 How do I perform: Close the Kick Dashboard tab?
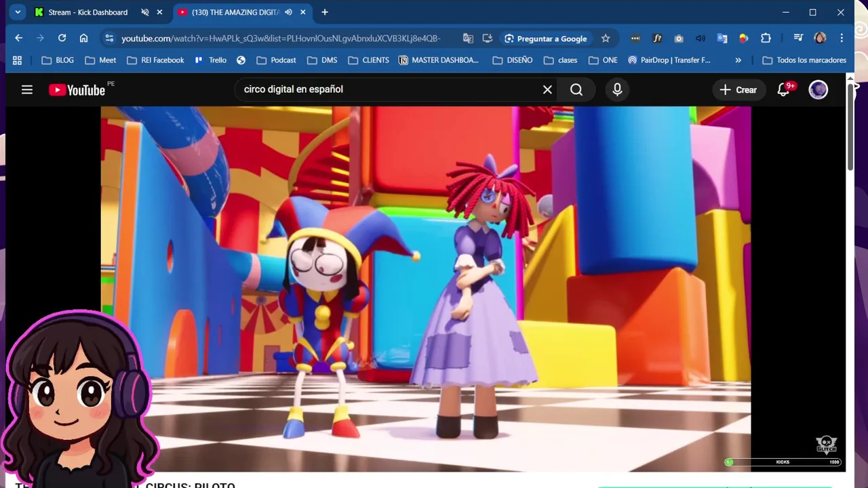tap(159, 12)
